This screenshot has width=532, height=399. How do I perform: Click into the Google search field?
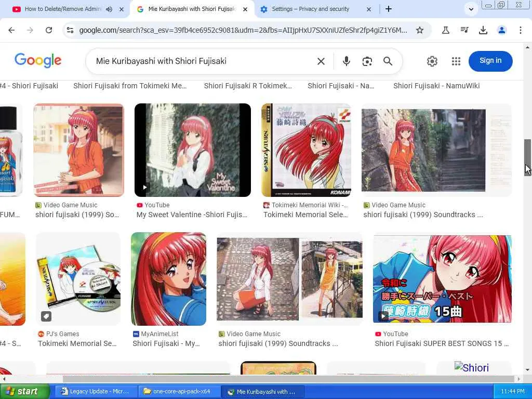204,61
